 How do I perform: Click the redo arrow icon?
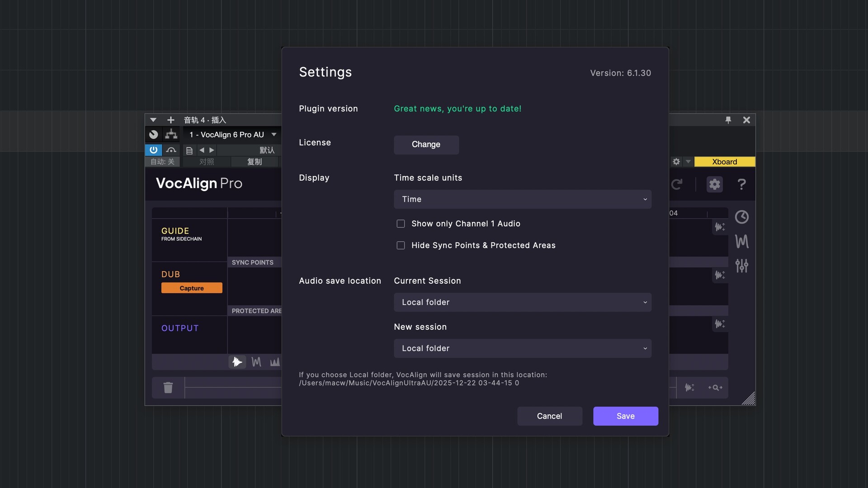click(677, 184)
